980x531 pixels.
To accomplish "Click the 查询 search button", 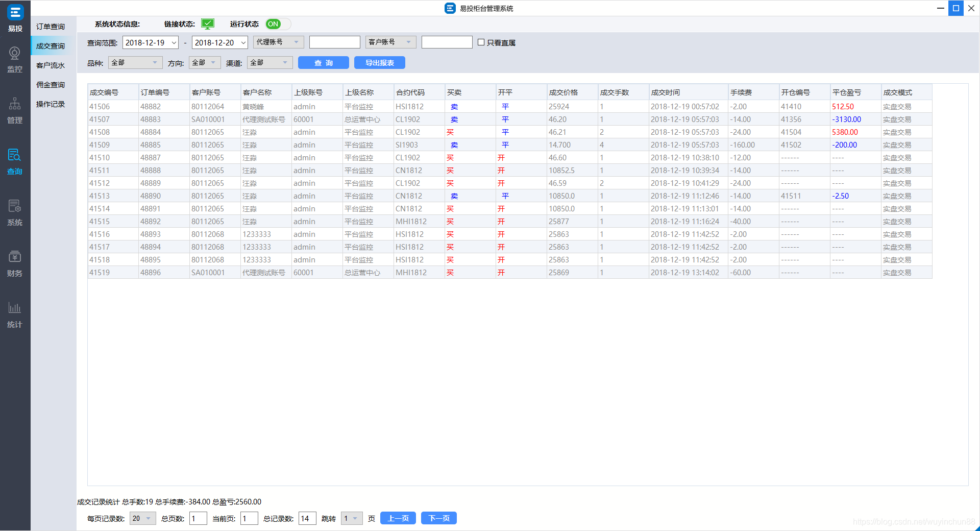I will (x=324, y=62).
